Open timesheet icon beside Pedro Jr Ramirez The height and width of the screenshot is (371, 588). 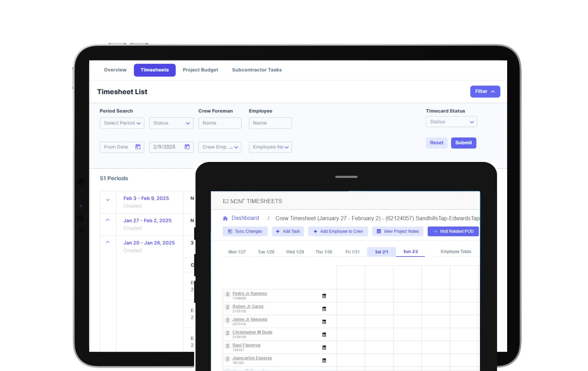pos(324,296)
